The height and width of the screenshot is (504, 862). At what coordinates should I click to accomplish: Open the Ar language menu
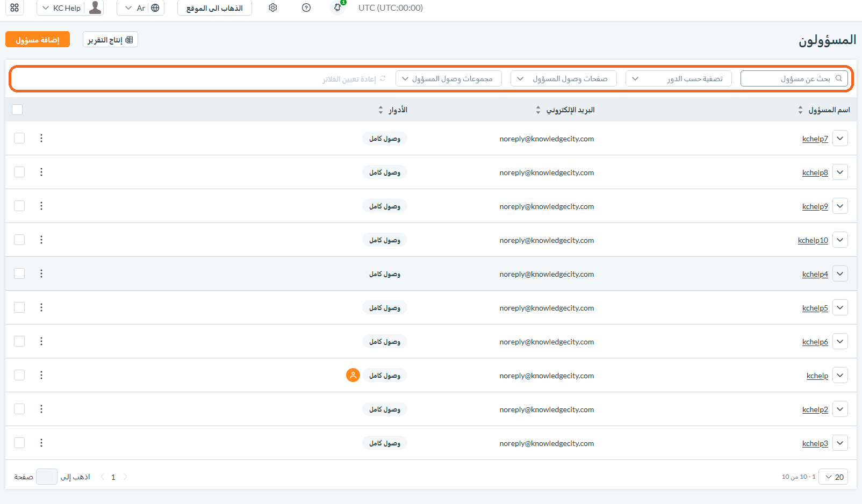[x=140, y=8]
